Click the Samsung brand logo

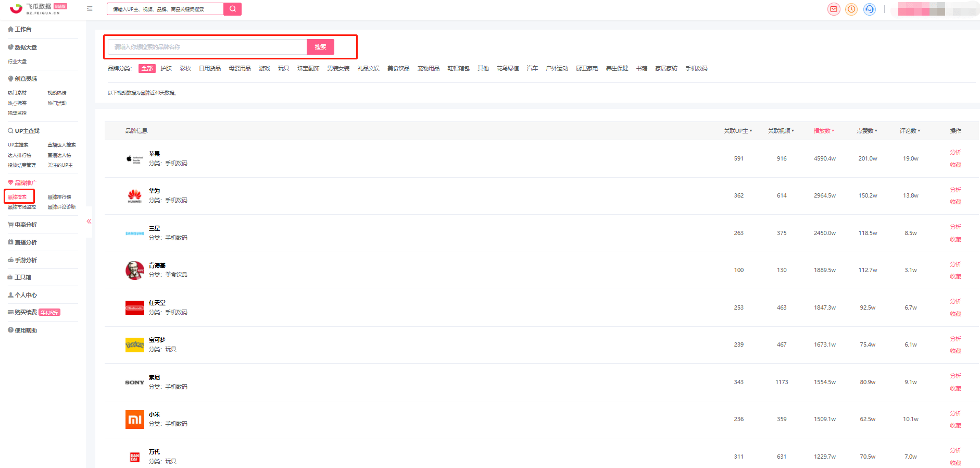135,233
